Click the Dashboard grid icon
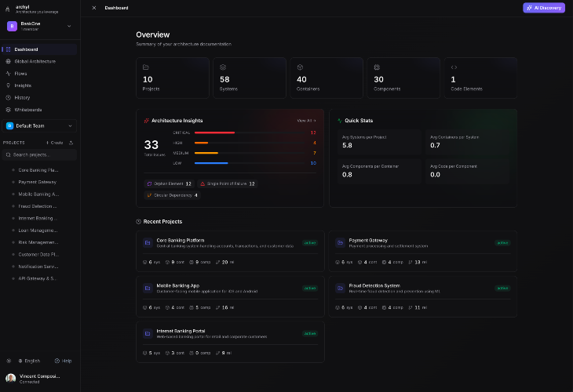The image size is (573, 392). click(x=9, y=49)
